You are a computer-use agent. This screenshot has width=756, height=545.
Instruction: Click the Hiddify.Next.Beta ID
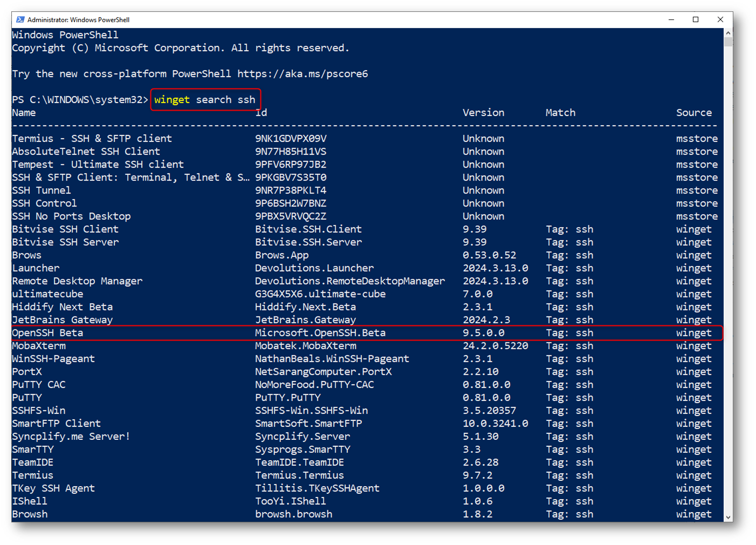coord(306,307)
